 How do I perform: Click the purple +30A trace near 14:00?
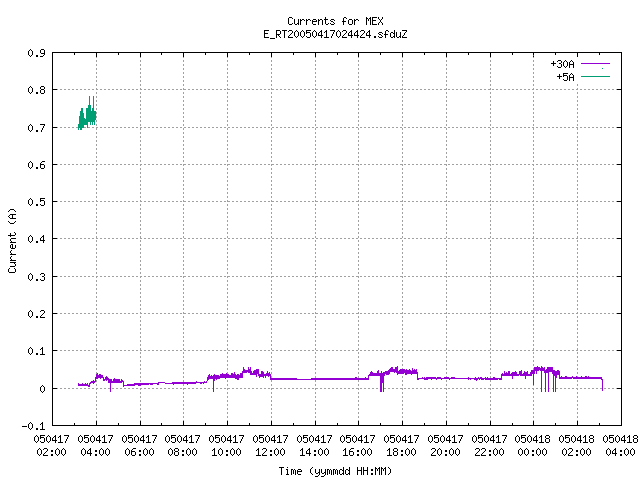pos(315,379)
